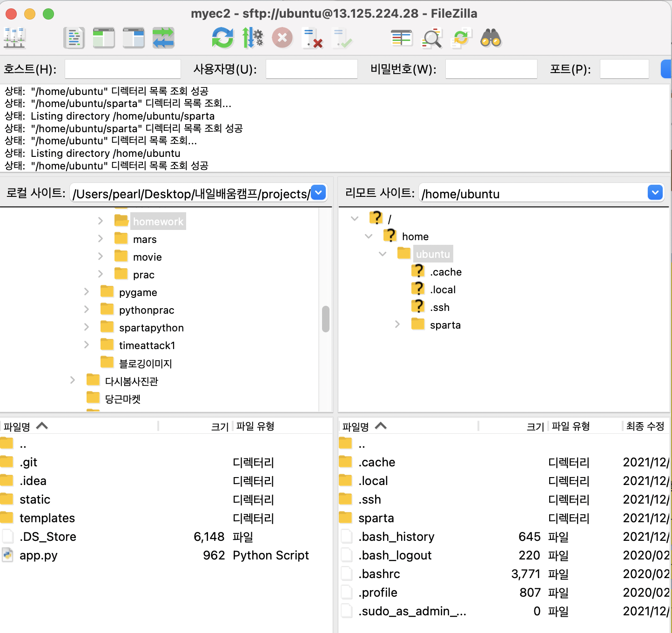Open local site path dropdown

tap(318, 192)
